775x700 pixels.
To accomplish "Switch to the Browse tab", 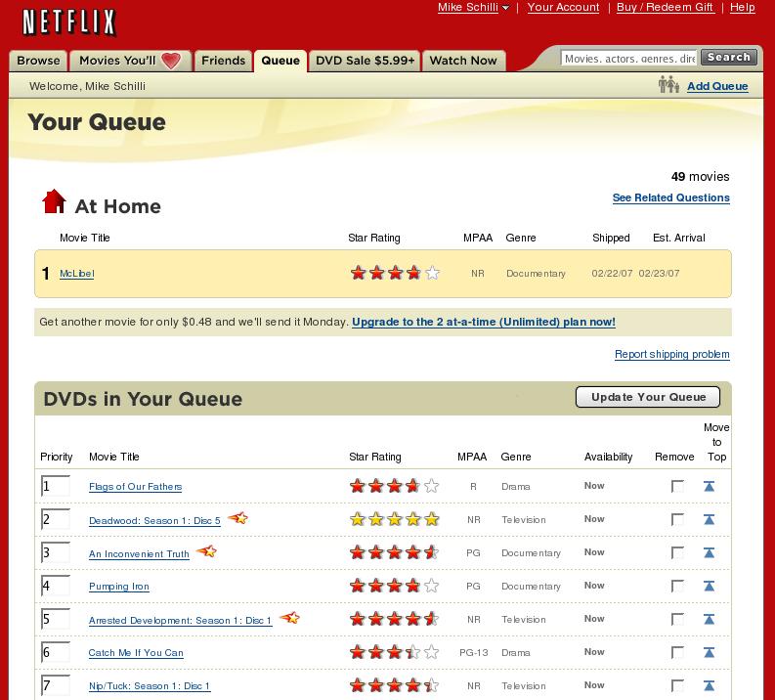I will [38, 61].
